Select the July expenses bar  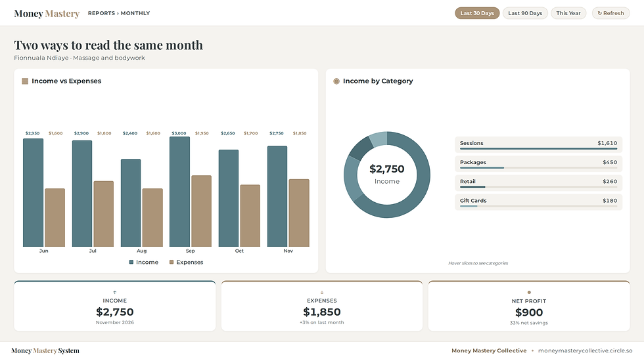104,214
